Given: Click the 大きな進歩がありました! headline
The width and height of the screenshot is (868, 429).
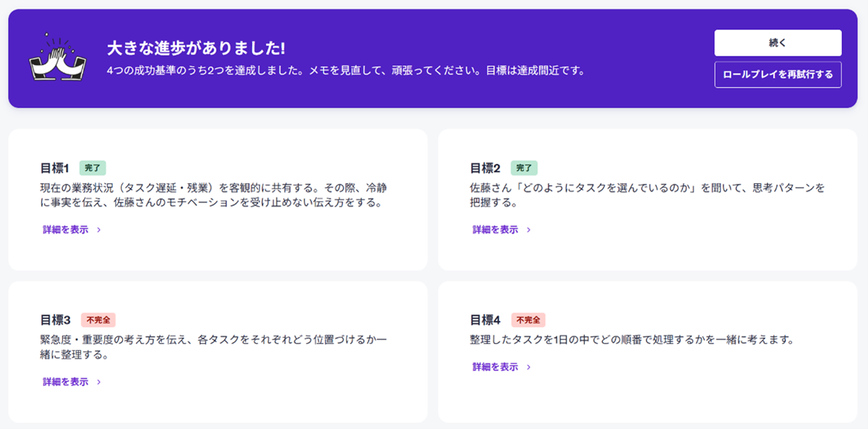Looking at the screenshot, I should (196, 48).
